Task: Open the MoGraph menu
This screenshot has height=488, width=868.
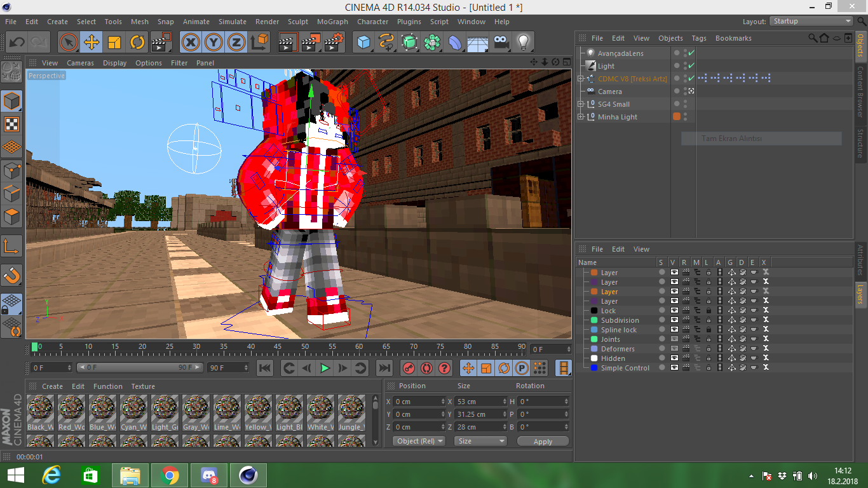Action: (x=332, y=22)
